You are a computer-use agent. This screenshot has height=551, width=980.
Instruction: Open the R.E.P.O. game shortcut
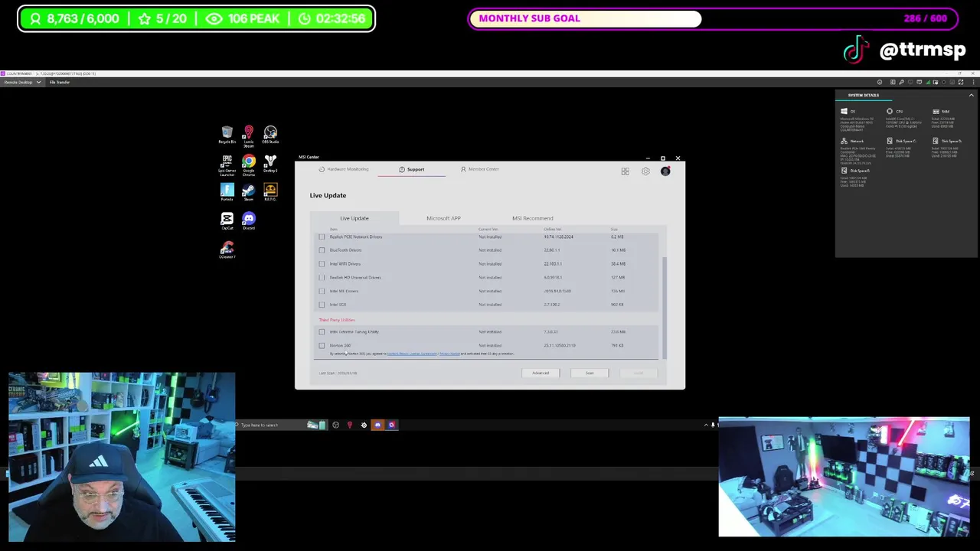(270, 192)
